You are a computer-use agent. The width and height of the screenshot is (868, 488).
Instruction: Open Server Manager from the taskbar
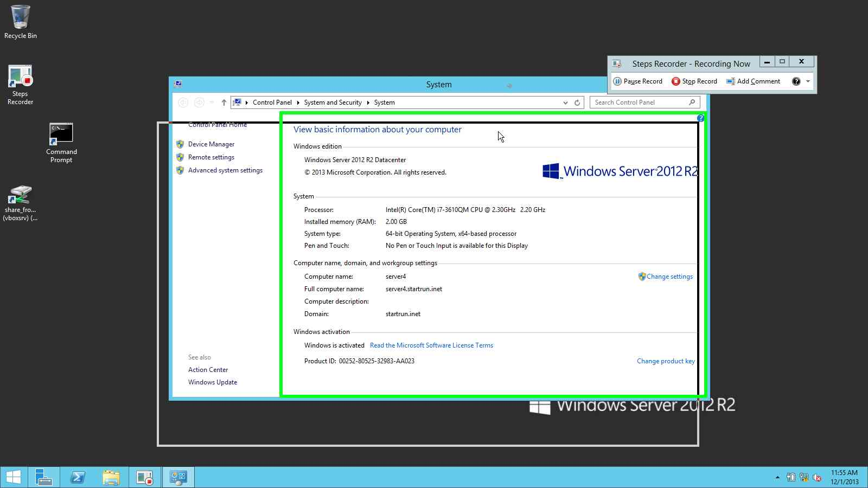click(43, 477)
